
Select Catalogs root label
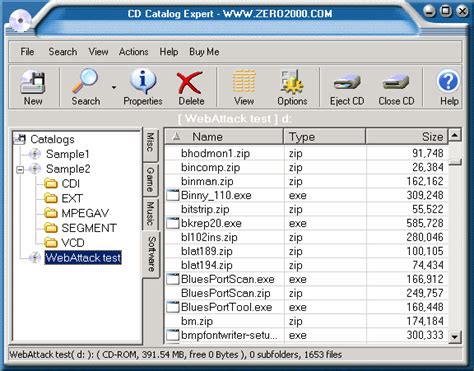(52, 139)
